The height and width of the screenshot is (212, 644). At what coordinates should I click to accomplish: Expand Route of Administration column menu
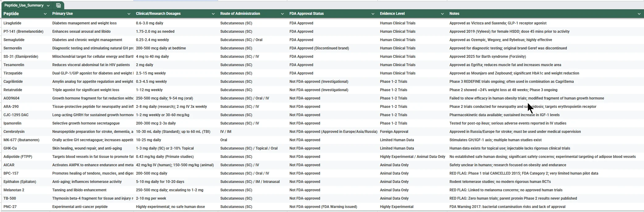(282, 14)
